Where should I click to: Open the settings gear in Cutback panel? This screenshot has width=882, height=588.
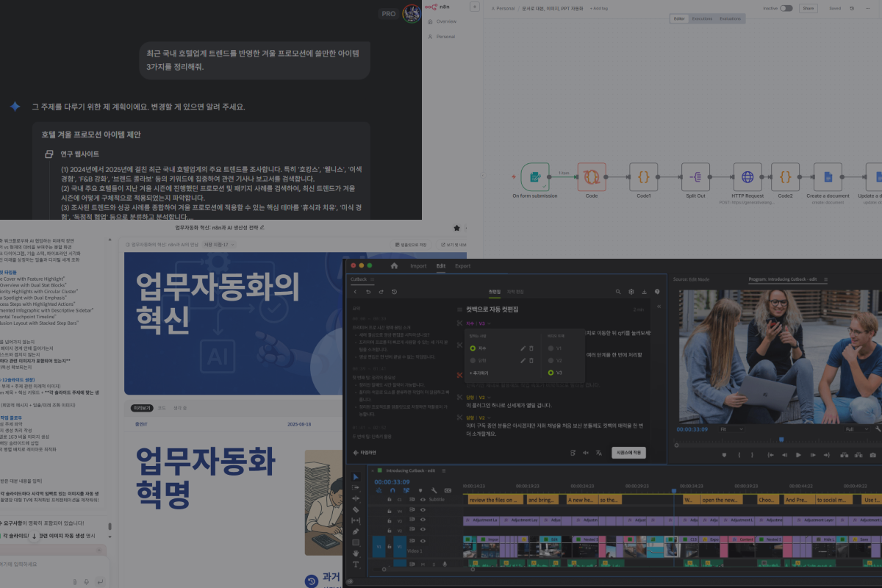tap(631, 292)
